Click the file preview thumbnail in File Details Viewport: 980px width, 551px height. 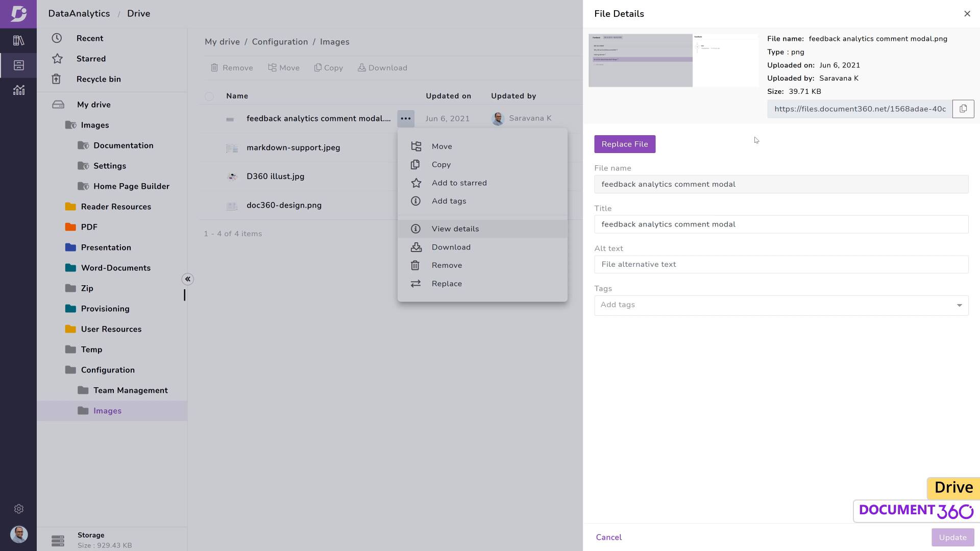pyautogui.click(x=673, y=60)
